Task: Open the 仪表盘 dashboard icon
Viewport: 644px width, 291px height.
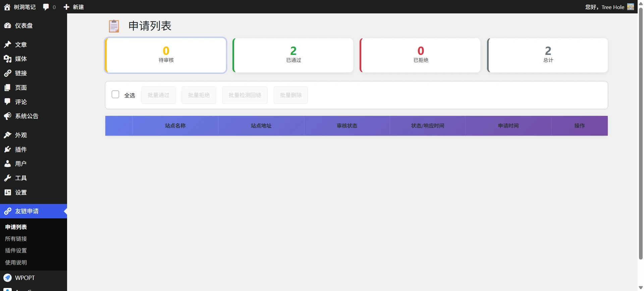Action: click(7, 26)
